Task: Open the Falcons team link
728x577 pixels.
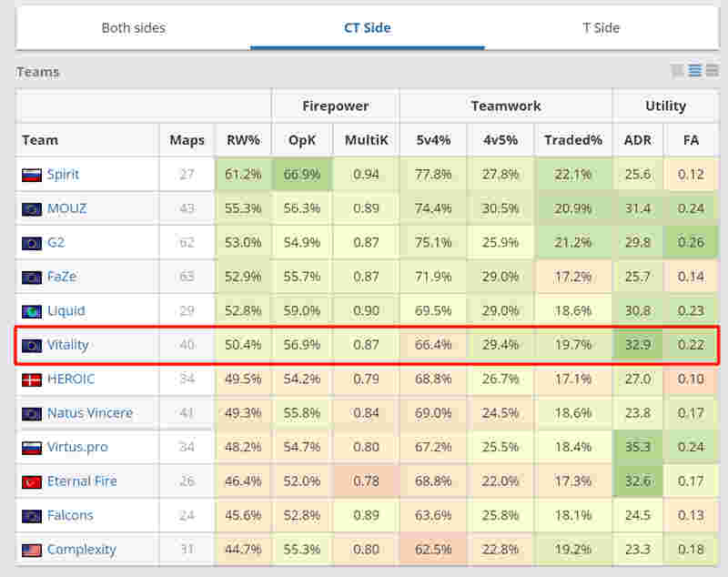Action: pyautogui.click(x=70, y=515)
